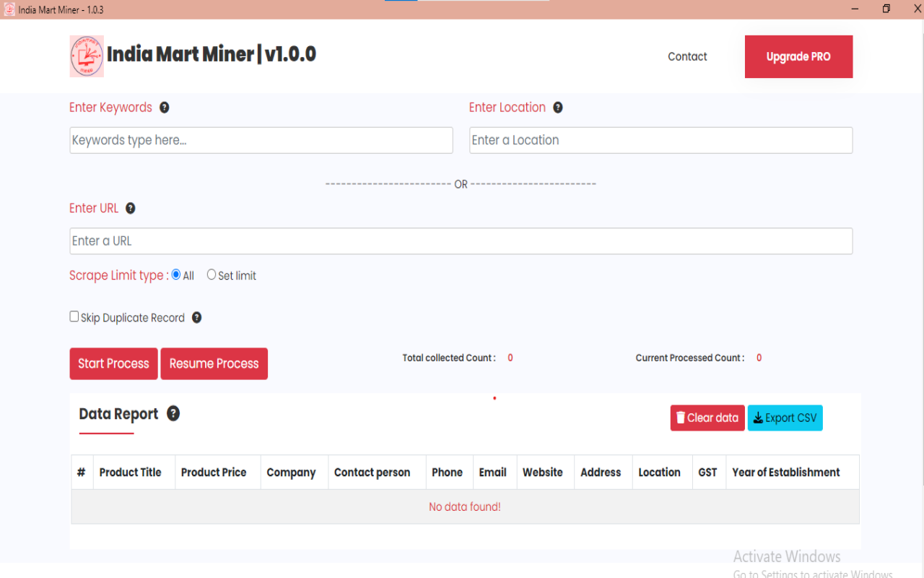
Task: Open the Skip Duplicate Record help tooltip
Action: coord(196,316)
